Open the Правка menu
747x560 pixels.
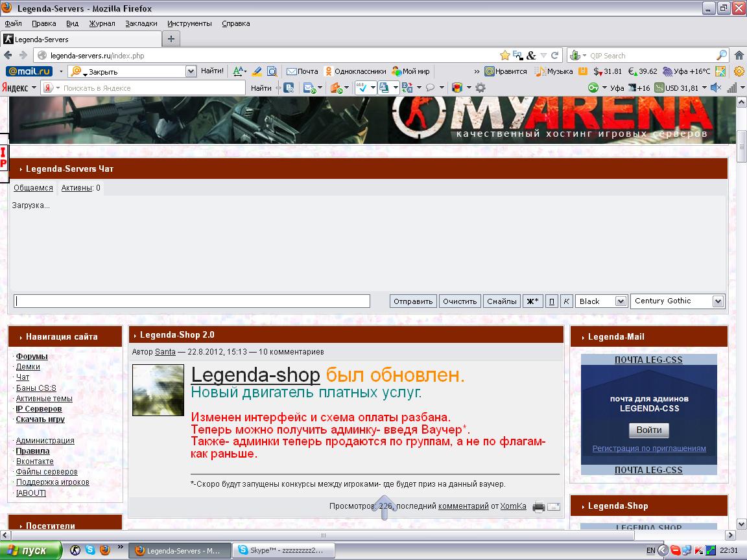(x=44, y=23)
